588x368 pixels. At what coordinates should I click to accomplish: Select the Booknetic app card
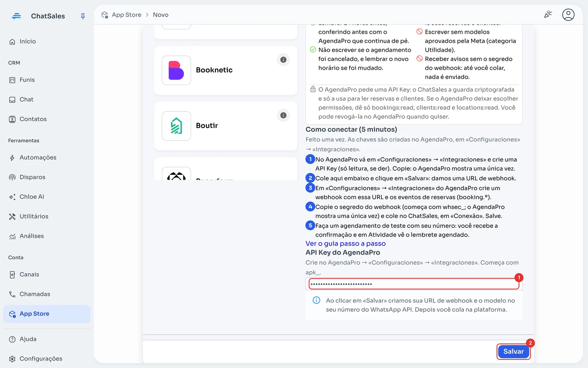pyautogui.click(x=226, y=70)
